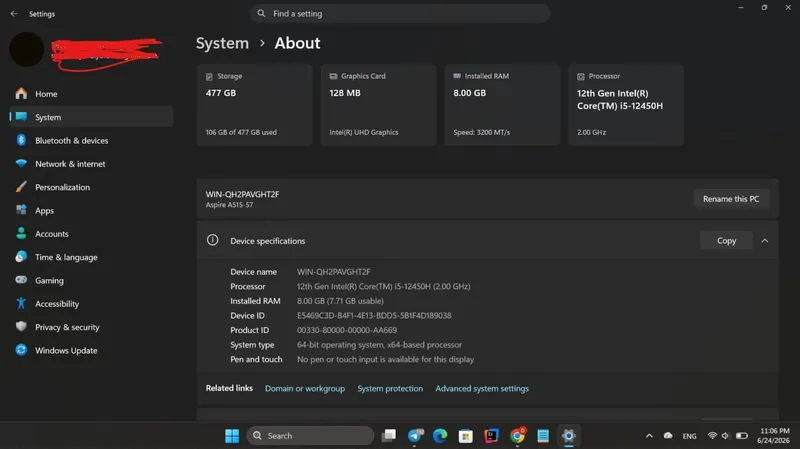Open Task View on the taskbar

pos(389,436)
